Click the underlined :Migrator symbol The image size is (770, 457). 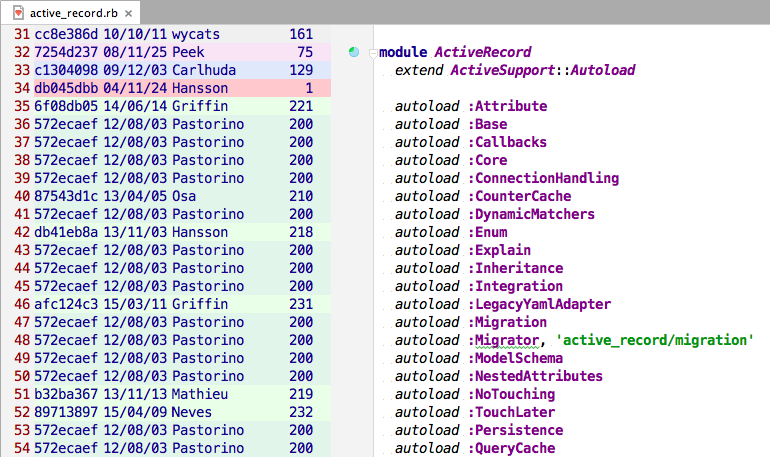pyautogui.click(x=503, y=340)
